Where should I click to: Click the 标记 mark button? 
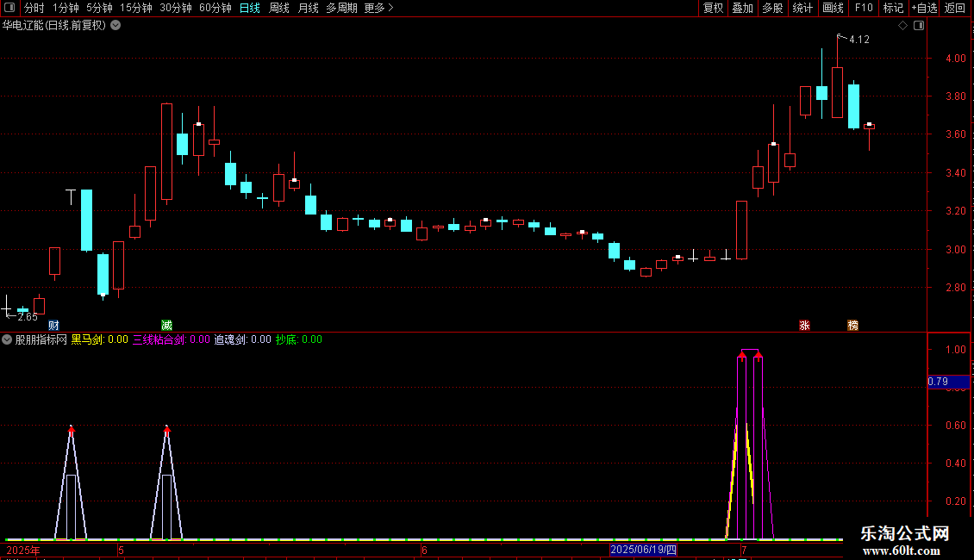click(893, 8)
